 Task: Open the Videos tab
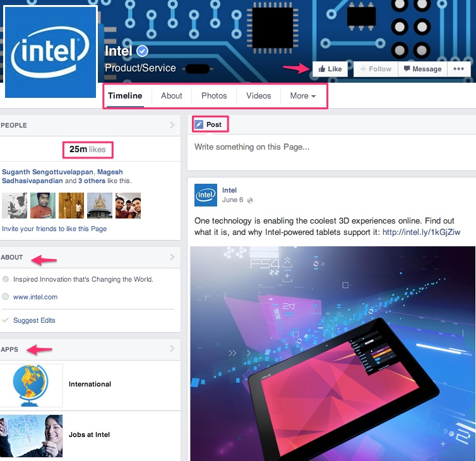point(259,95)
